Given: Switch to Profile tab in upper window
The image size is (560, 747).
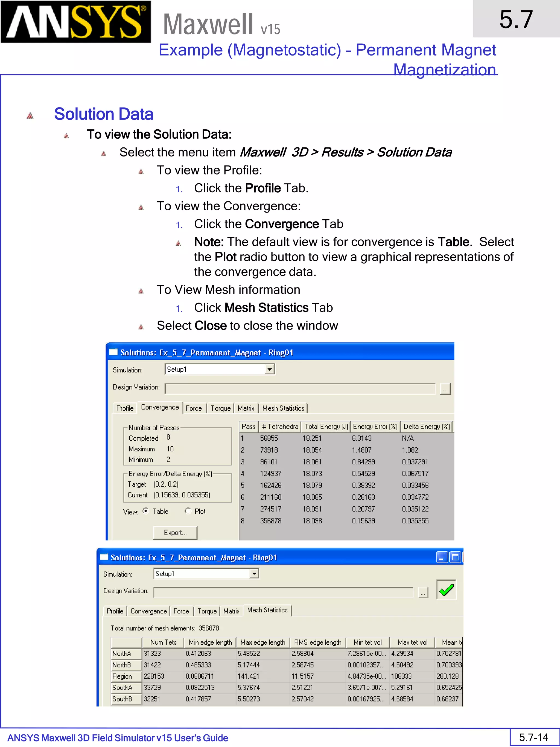Looking at the screenshot, I should 125,408.
